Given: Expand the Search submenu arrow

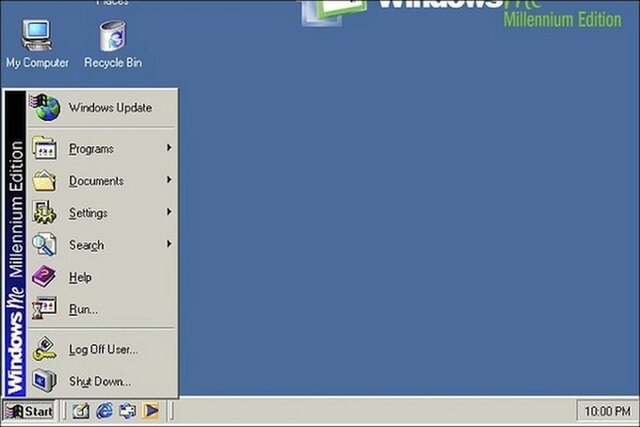Looking at the screenshot, I should click(169, 244).
